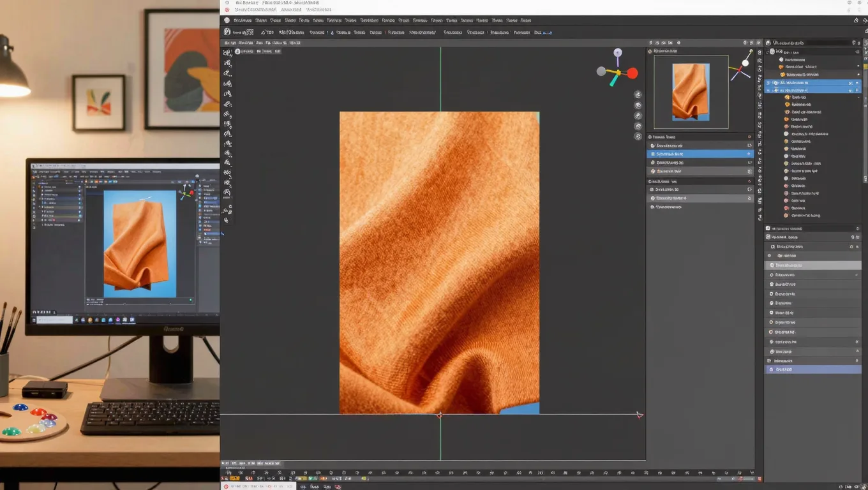This screenshot has height=490, width=868.
Task: Click the lavender top ball on the viewport gizmo
Action: [x=617, y=52]
